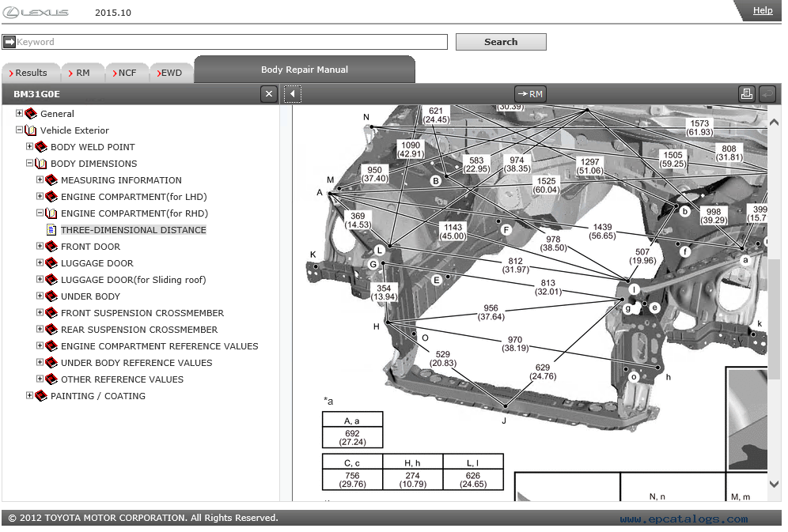Close the BM31G0E tree panel

[269, 94]
